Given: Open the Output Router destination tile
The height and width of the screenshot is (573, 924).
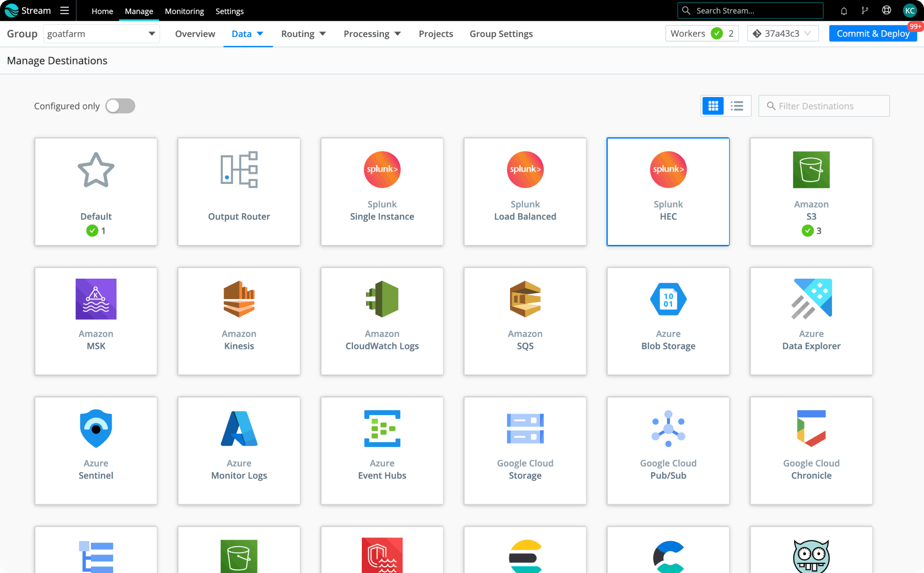Looking at the screenshot, I should pos(239,192).
